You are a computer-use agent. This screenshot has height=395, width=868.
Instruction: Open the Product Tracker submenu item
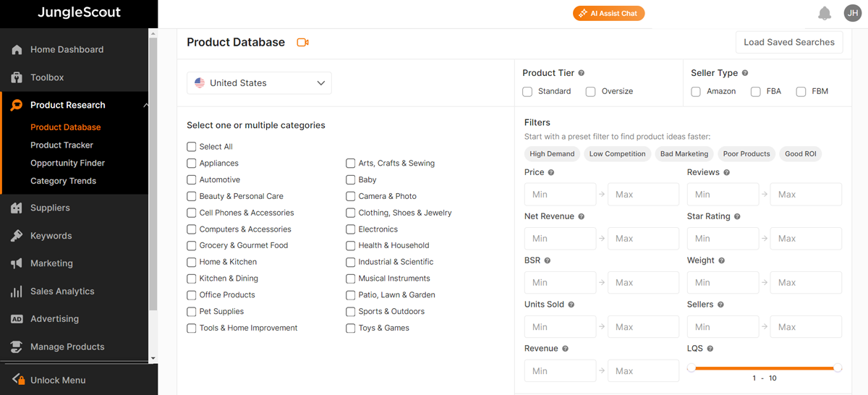[62, 145]
